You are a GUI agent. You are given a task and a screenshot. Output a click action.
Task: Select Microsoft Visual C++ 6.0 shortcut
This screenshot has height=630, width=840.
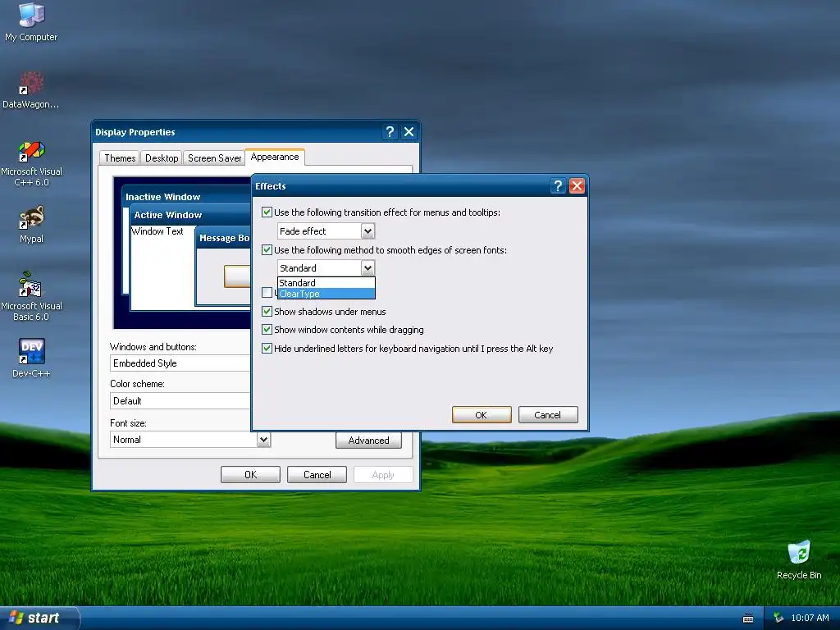pos(31,164)
